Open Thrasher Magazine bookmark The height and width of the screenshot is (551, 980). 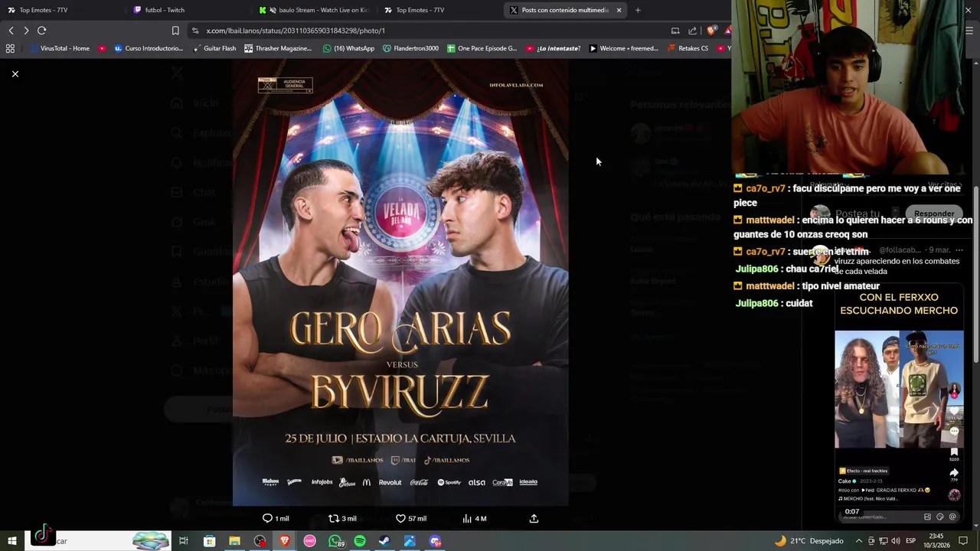pyautogui.click(x=278, y=48)
